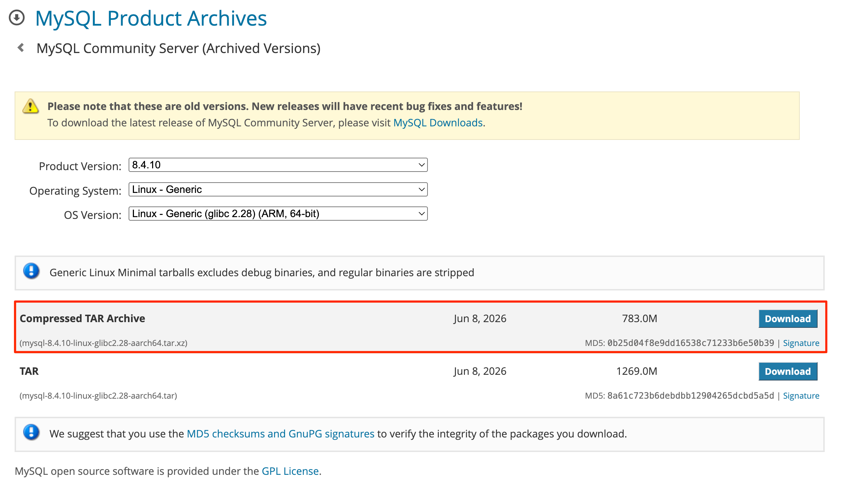The width and height of the screenshot is (850, 504).
Task: Click the blue info icon beside checksum suggestion
Action: (x=31, y=432)
